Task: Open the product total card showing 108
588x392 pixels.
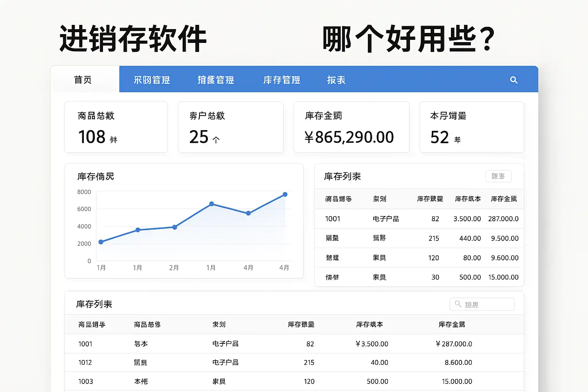Action: click(116, 127)
